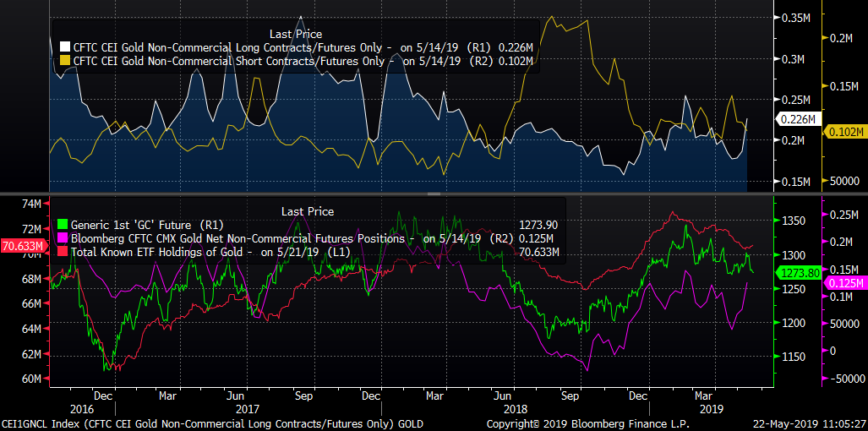868x431 pixels.
Task: Click red swatch for Total Known ETF Holdings
Action: click(62, 253)
